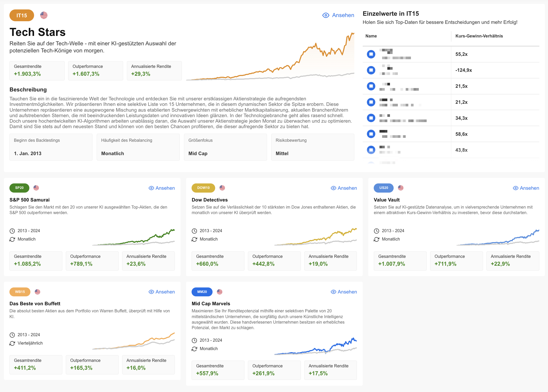Click the Risikobewertung Mittel tile

313,147
